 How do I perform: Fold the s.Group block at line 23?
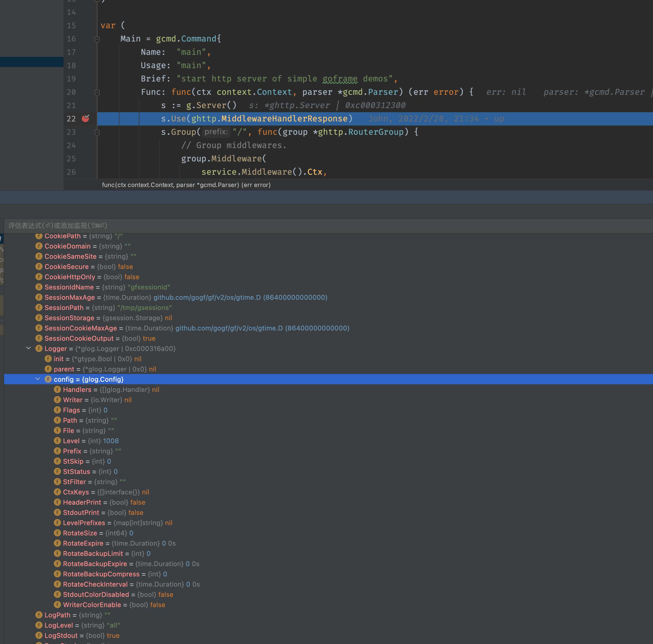click(97, 132)
